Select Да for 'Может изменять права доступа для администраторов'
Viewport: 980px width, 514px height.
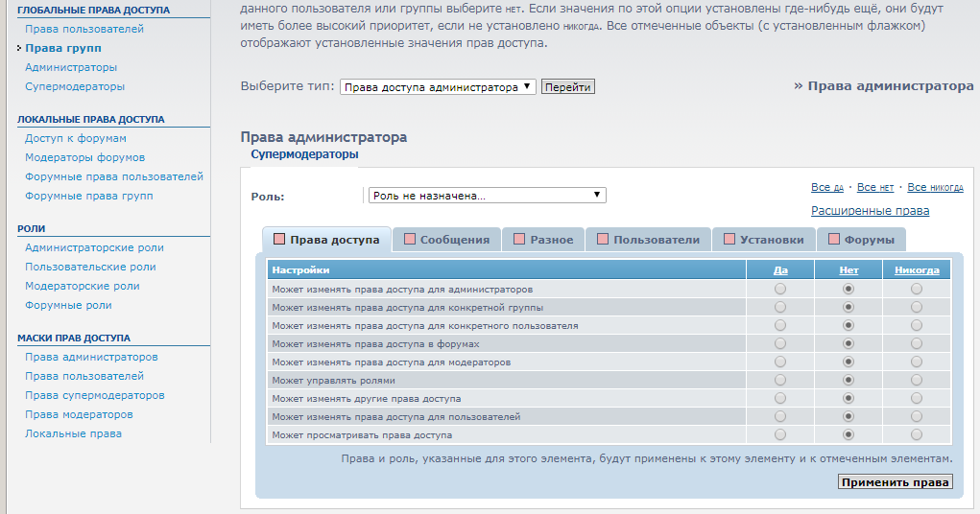click(779, 289)
